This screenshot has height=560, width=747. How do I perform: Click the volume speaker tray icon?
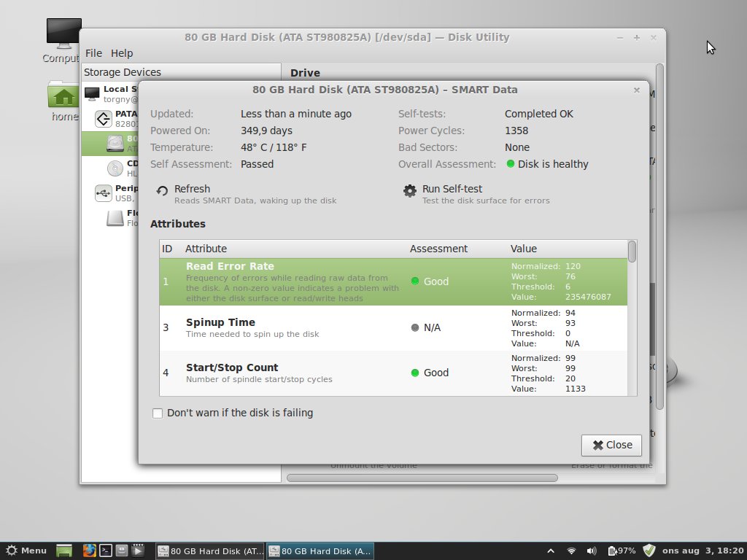(x=592, y=551)
